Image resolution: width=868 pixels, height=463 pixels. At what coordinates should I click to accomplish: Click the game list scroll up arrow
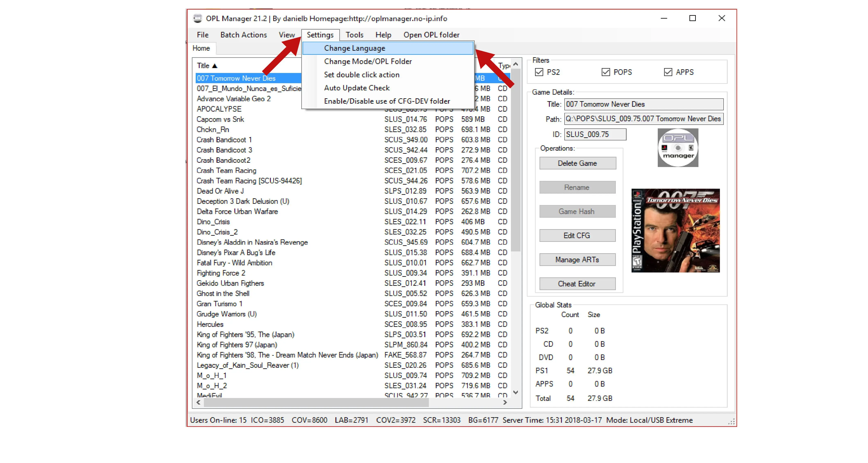516,64
